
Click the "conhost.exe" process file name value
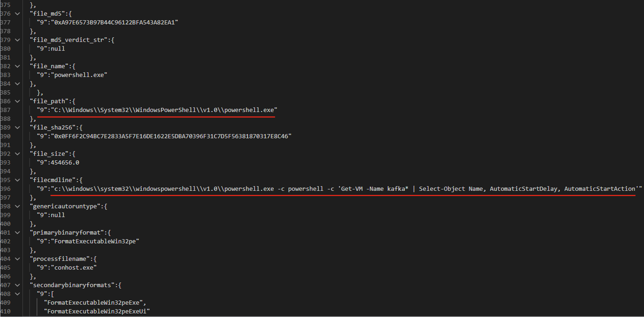[x=74, y=268]
